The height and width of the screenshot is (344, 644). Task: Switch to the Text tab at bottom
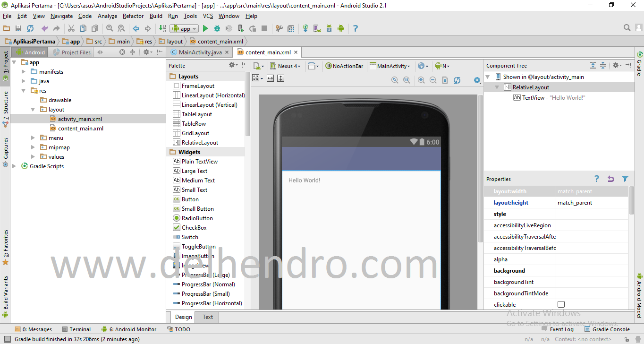pos(208,317)
